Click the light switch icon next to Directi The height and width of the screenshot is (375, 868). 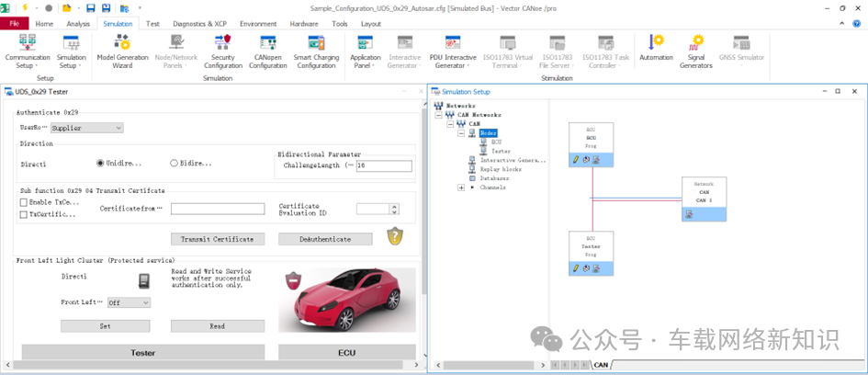pos(143,280)
